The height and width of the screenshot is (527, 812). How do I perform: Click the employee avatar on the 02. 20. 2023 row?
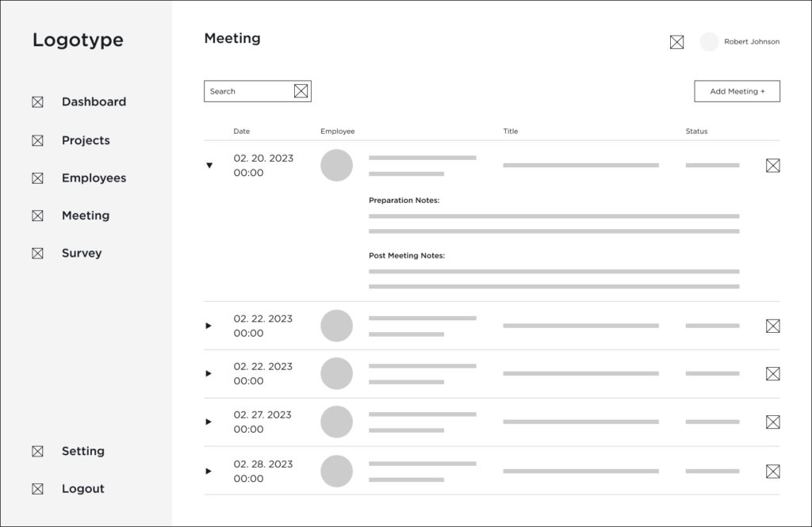(336, 166)
